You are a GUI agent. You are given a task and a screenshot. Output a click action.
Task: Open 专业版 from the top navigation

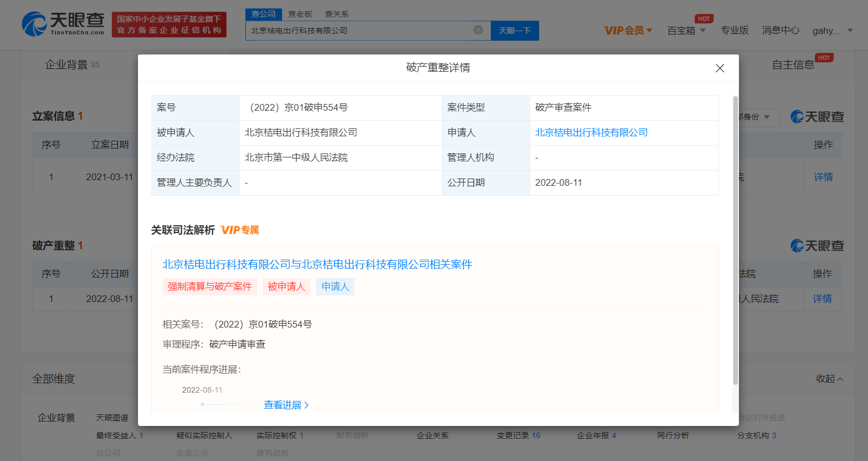tap(734, 31)
